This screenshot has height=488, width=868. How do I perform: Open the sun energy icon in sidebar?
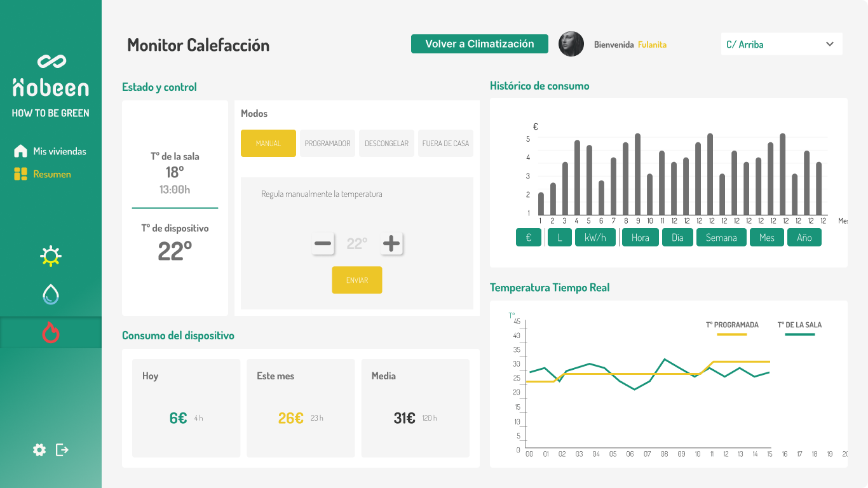point(51,256)
